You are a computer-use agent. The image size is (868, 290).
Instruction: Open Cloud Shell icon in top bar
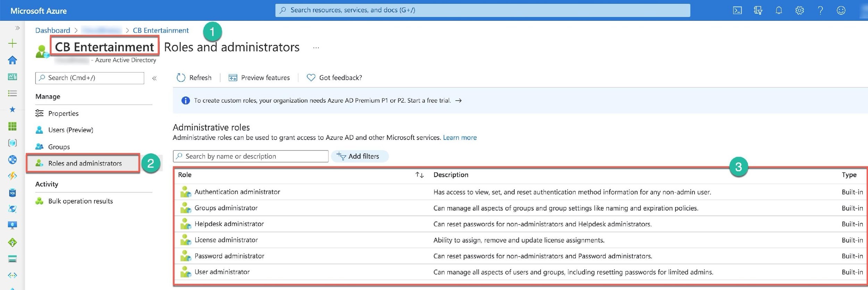[737, 10]
